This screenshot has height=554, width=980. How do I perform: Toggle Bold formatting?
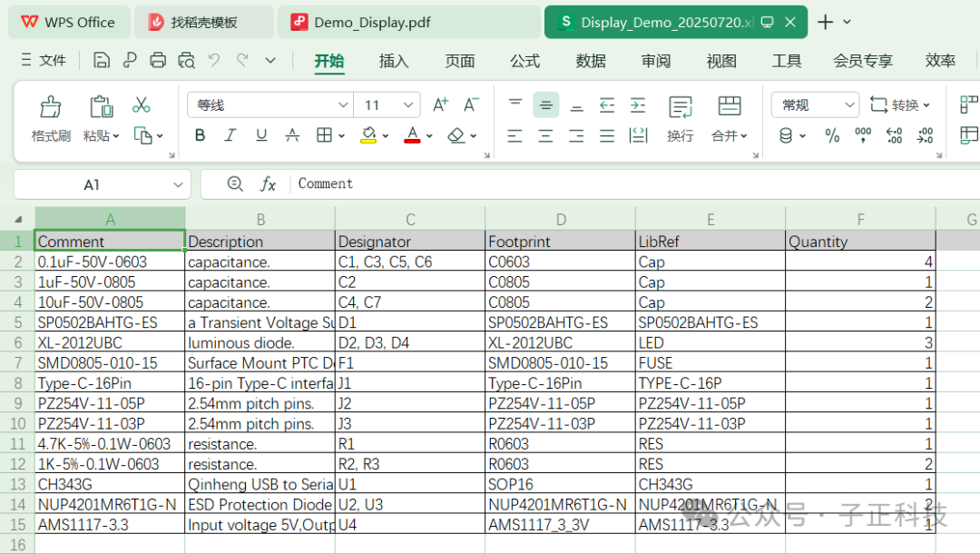coord(200,135)
